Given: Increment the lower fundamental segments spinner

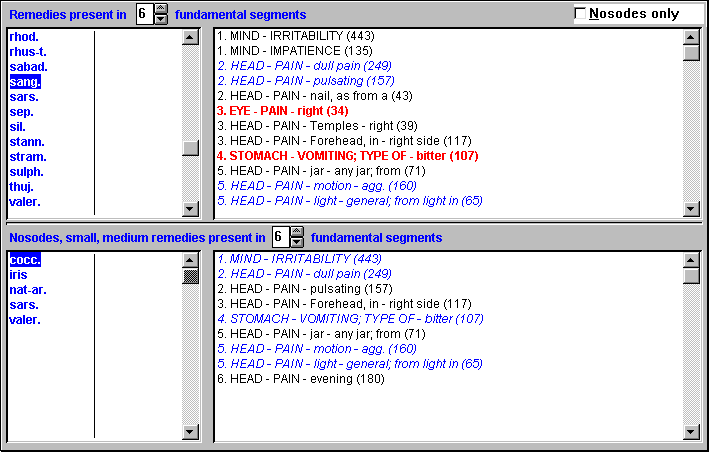Looking at the screenshot, I should tap(296, 232).
